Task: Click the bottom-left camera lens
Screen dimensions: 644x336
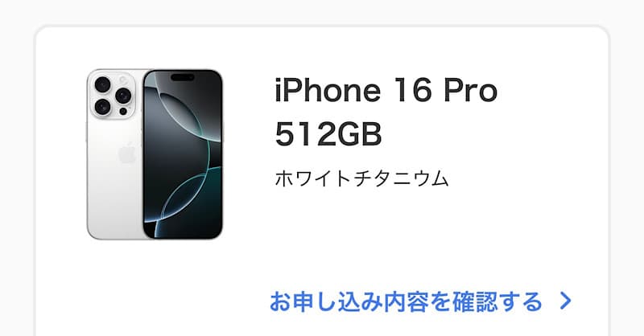Action: coord(102,107)
